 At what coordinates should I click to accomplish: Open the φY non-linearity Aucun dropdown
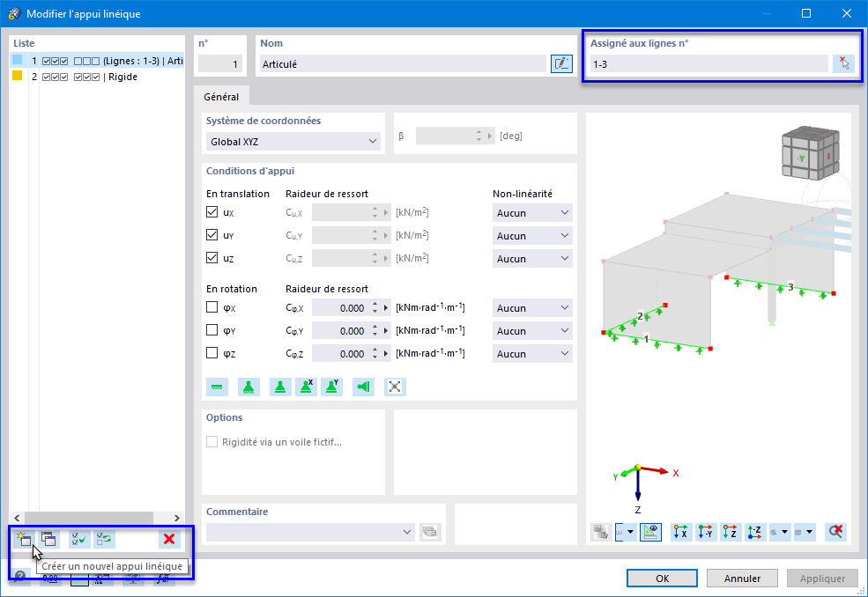[532, 331]
